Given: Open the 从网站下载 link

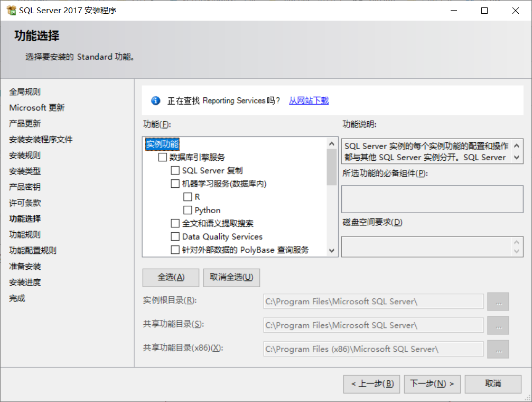Looking at the screenshot, I should 309,100.
